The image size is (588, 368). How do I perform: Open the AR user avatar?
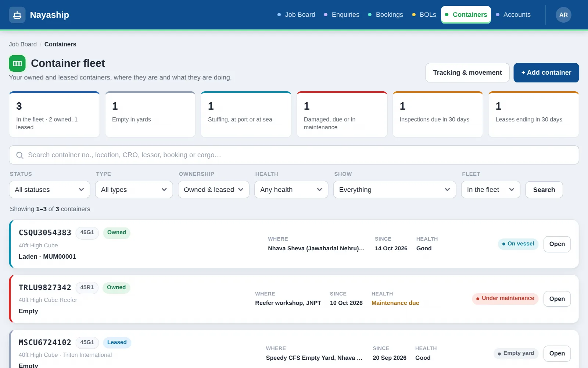pos(563,15)
